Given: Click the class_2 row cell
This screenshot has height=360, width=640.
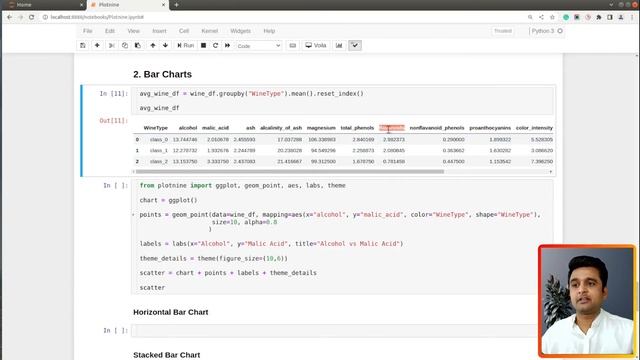Looking at the screenshot, I should [x=159, y=162].
